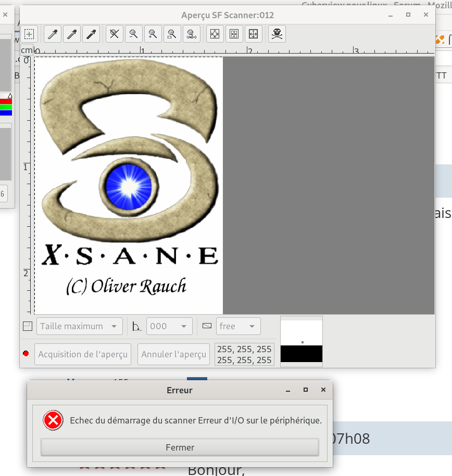Pick the white point pipette tool
Viewport: 452px width, 476px height.
coord(53,34)
